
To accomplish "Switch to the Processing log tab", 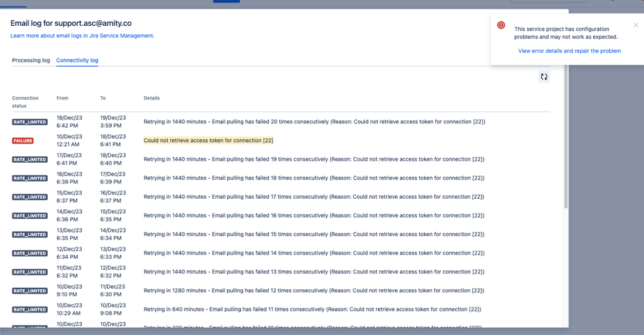I will click(x=31, y=60).
